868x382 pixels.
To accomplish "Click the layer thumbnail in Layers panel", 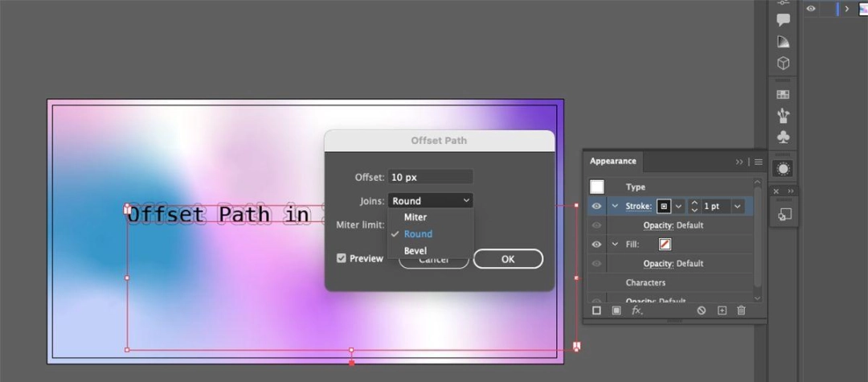I will pos(862,8).
